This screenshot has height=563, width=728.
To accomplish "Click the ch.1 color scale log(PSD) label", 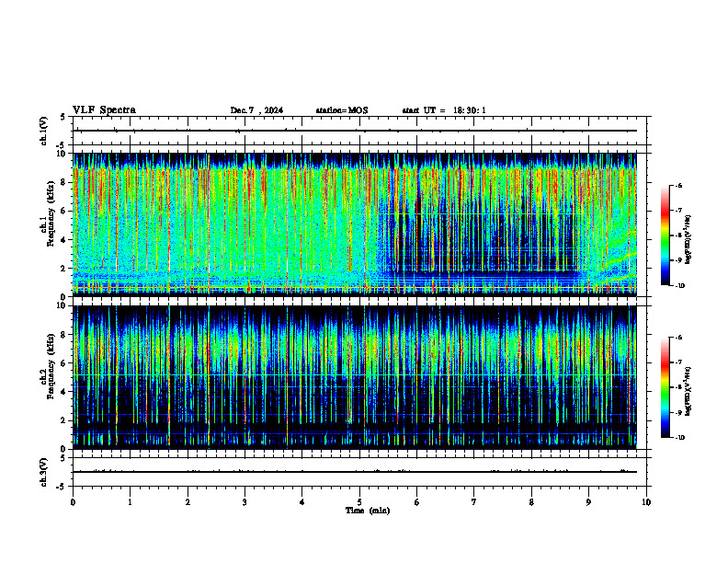I will (688, 239).
